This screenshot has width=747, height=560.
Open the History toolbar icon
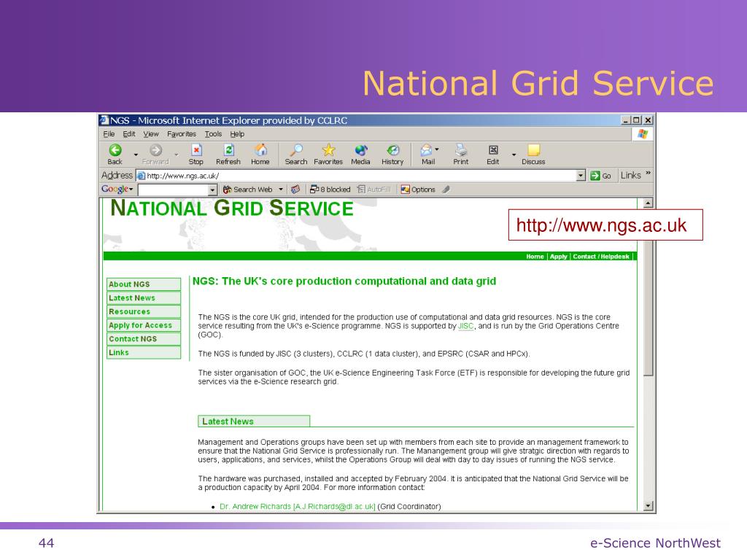(x=392, y=150)
